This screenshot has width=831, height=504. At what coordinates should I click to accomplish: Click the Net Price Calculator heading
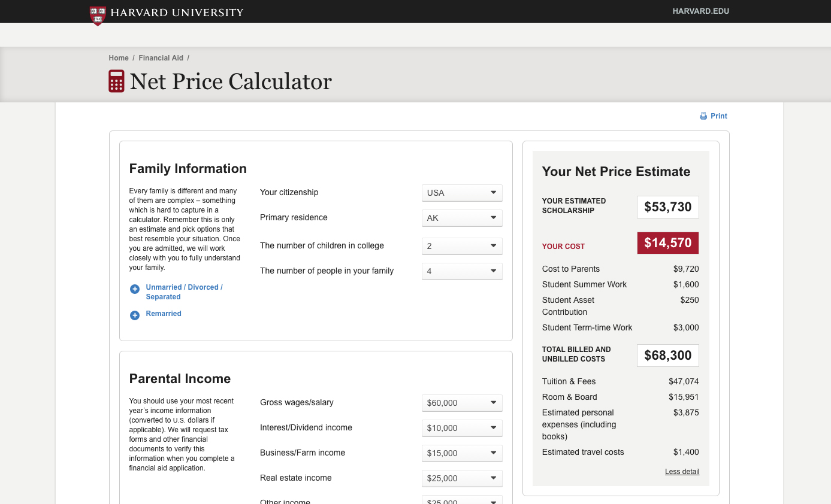[231, 81]
